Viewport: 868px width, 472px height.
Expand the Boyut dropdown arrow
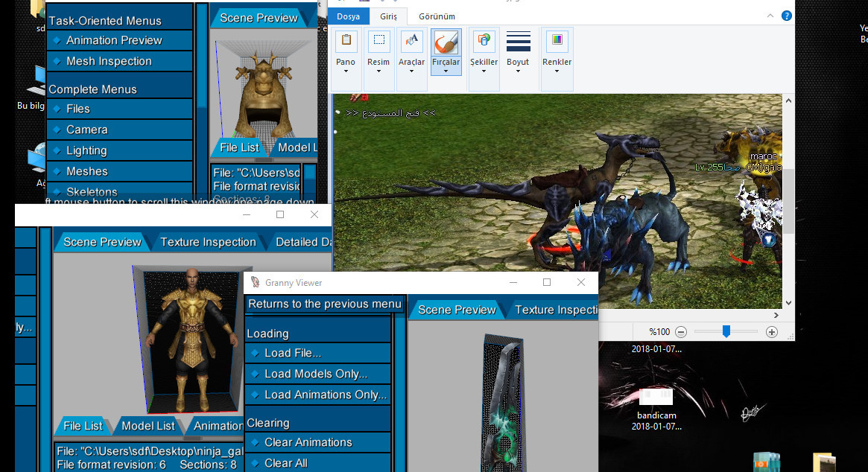point(518,71)
